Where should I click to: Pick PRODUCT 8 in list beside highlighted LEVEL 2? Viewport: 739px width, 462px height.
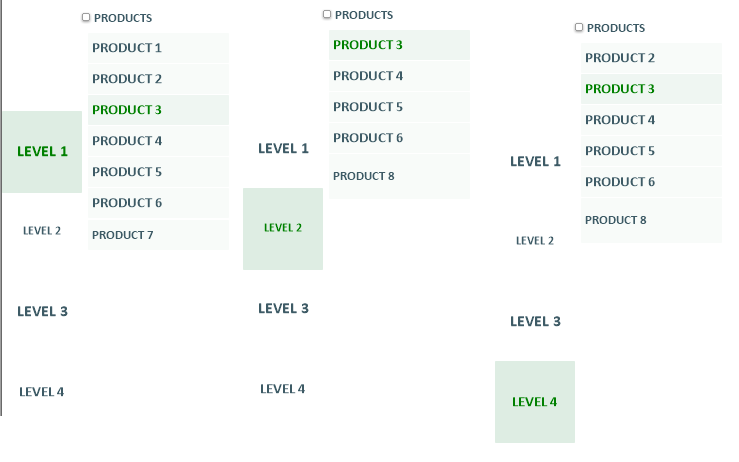[x=399, y=176]
